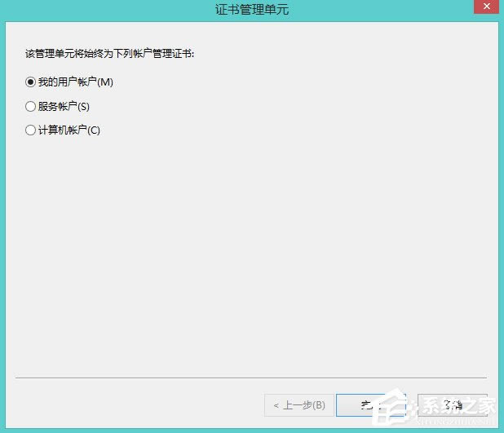Click the 上一步(B) back button
The image size is (504, 433).
click(x=299, y=405)
